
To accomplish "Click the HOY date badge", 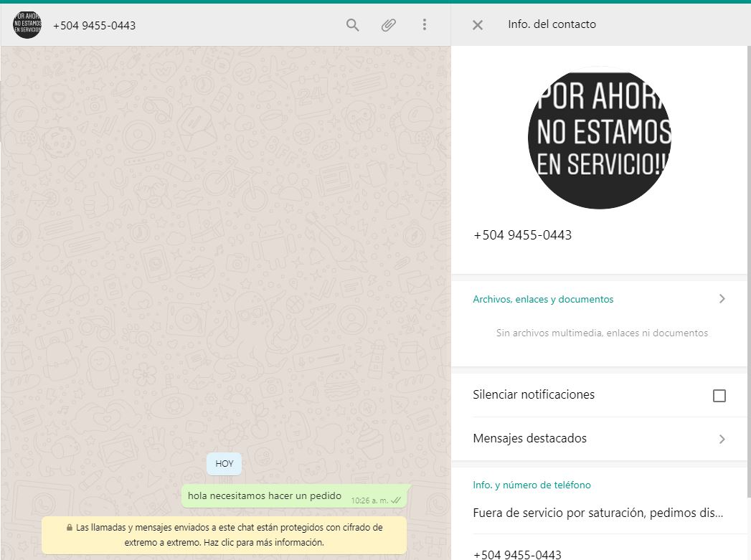I will pos(225,464).
